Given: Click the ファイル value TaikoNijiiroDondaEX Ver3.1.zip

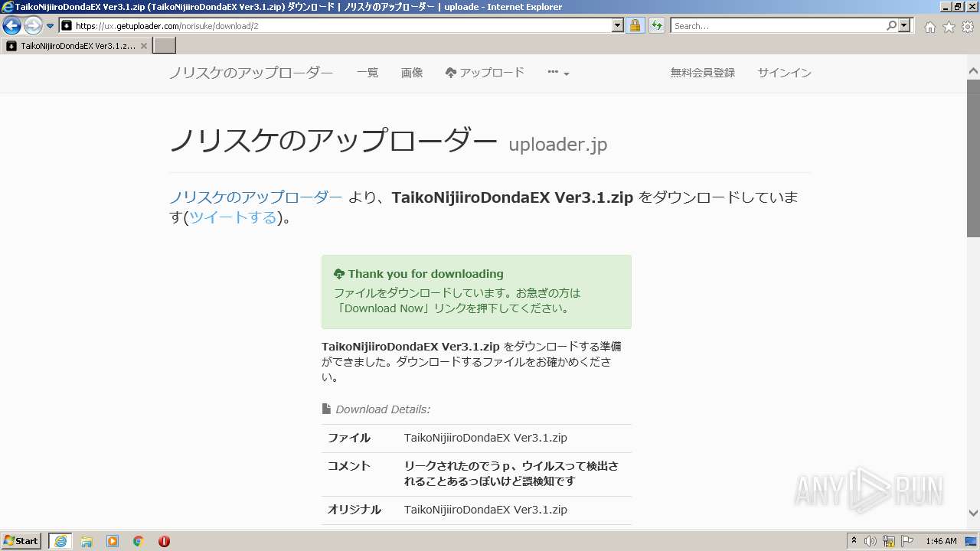Looking at the screenshot, I should pyautogui.click(x=485, y=438).
